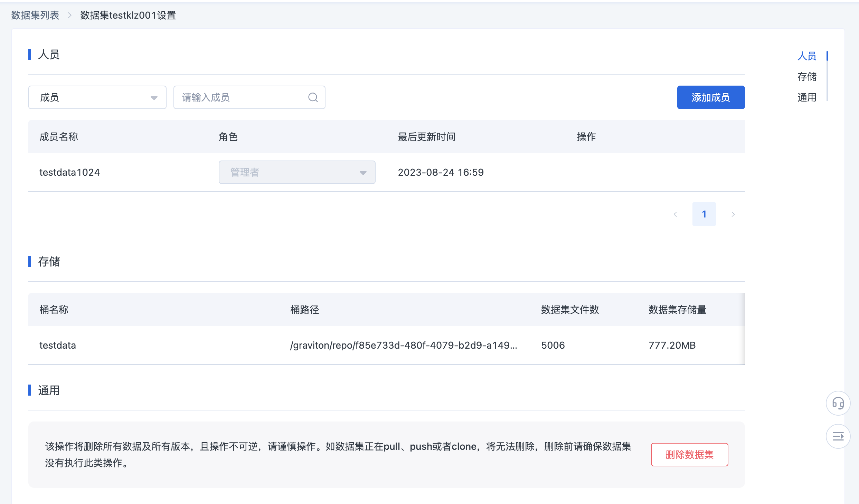859x504 pixels.
Task: Jump to the 存储 anchor in the side nav
Action: pyautogui.click(x=807, y=77)
